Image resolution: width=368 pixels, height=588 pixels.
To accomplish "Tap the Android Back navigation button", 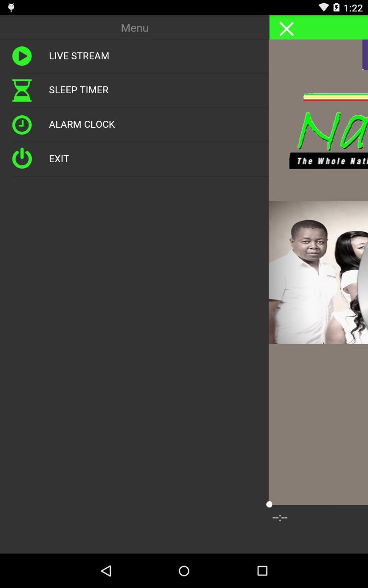I will tap(106, 571).
